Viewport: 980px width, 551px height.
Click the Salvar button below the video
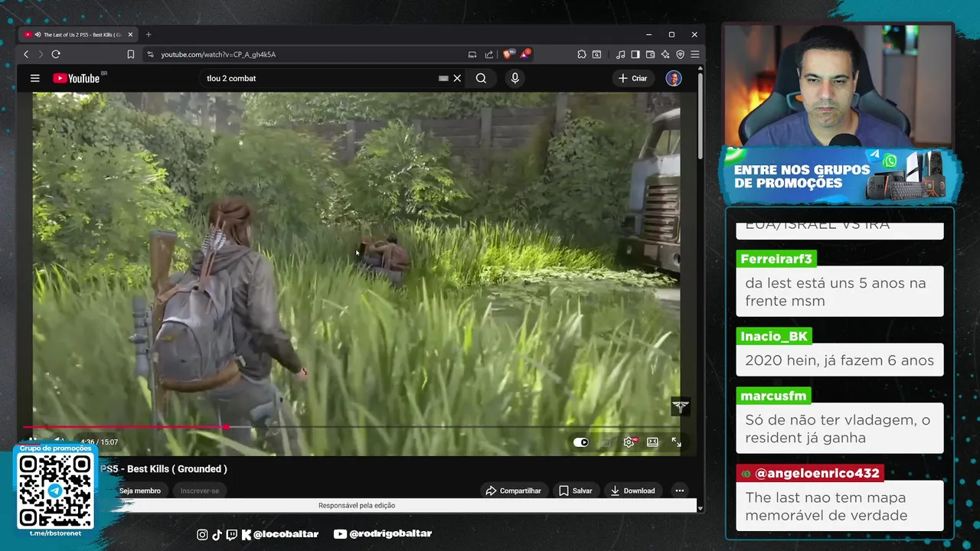[576, 491]
